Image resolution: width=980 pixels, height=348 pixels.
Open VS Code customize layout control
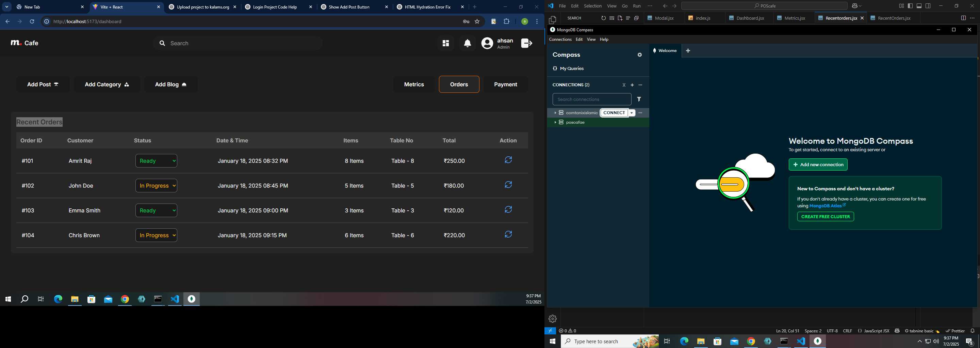coord(902,6)
